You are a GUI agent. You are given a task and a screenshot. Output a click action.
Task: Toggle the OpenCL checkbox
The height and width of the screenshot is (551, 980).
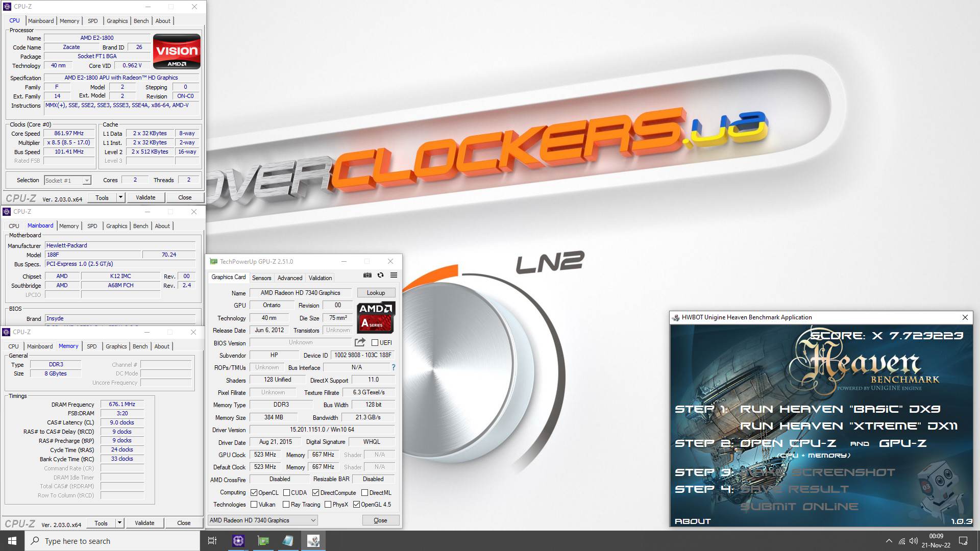coord(254,493)
